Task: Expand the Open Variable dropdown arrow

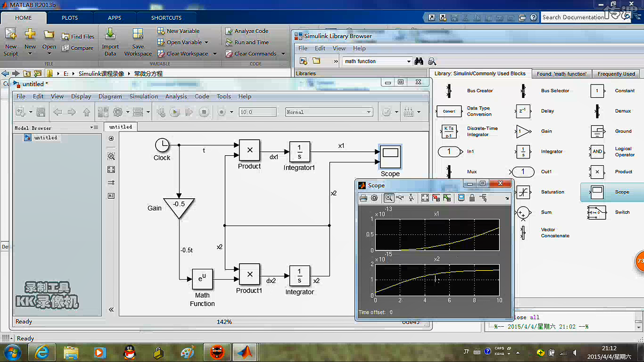Action: (207, 43)
